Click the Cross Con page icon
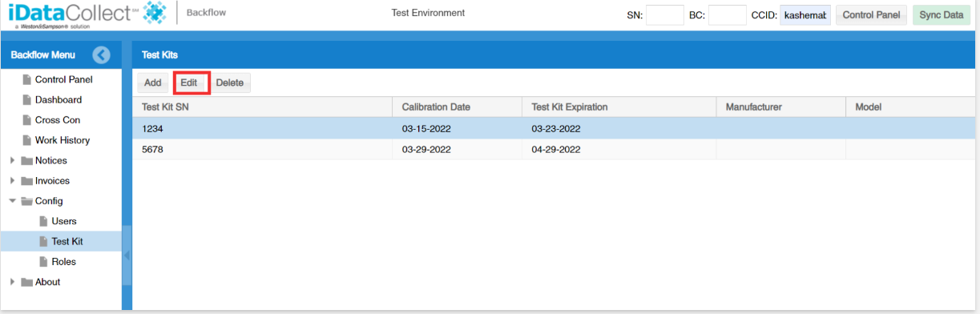 tap(27, 119)
